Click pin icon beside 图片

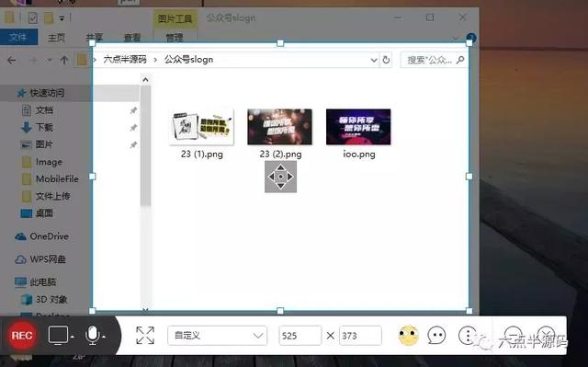point(133,144)
